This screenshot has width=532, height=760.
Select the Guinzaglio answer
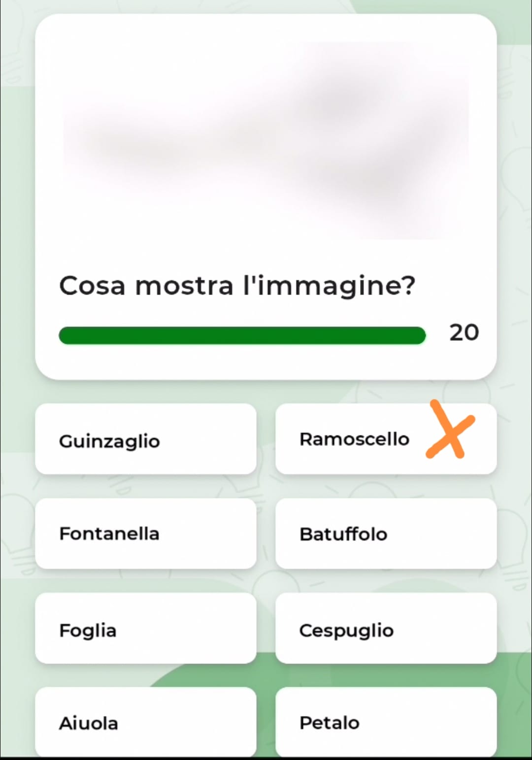click(145, 439)
